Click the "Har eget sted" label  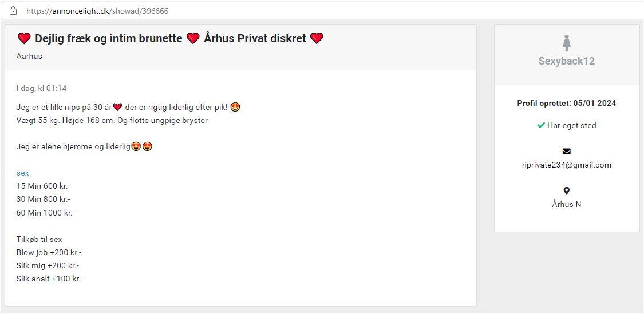571,125
